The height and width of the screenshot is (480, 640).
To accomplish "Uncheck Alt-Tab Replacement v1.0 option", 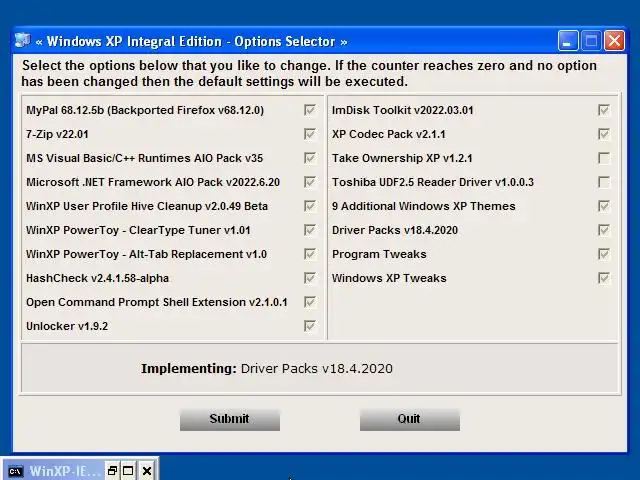I will click(x=309, y=254).
